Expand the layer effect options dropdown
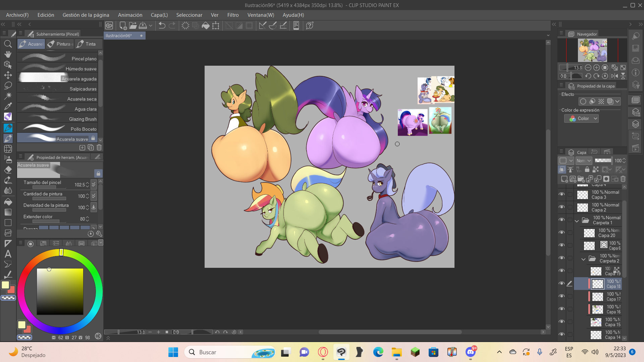Viewport: 644px width, 362px height. (x=618, y=101)
